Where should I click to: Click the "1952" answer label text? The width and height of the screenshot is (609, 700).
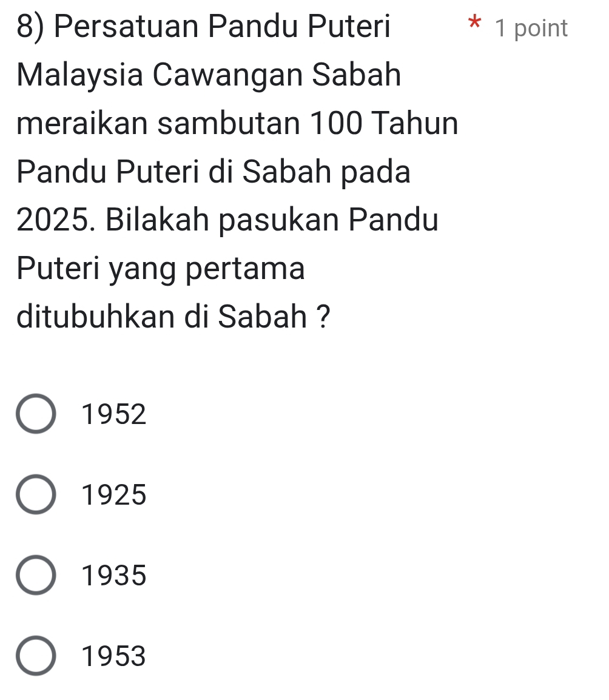[115, 415]
